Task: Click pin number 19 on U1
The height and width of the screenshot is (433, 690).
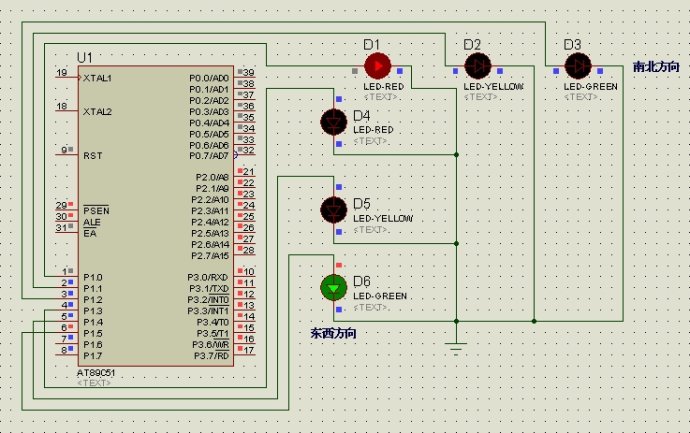Action: (x=62, y=73)
